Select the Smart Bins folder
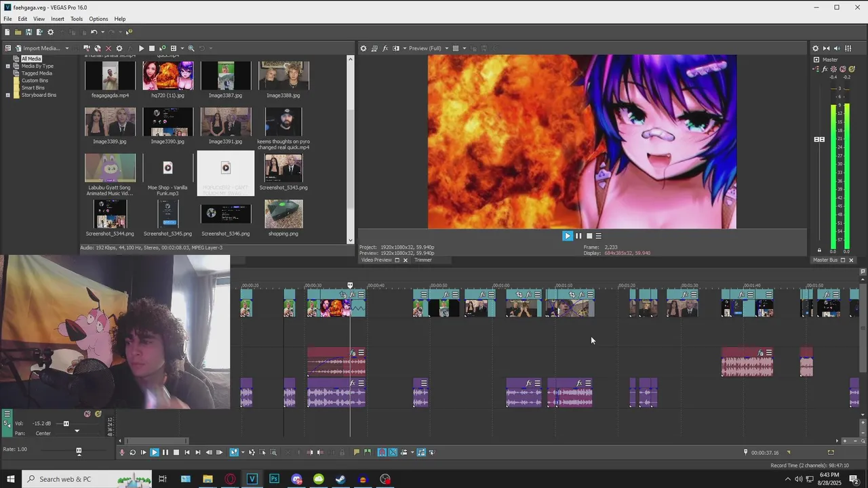 pos(33,87)
